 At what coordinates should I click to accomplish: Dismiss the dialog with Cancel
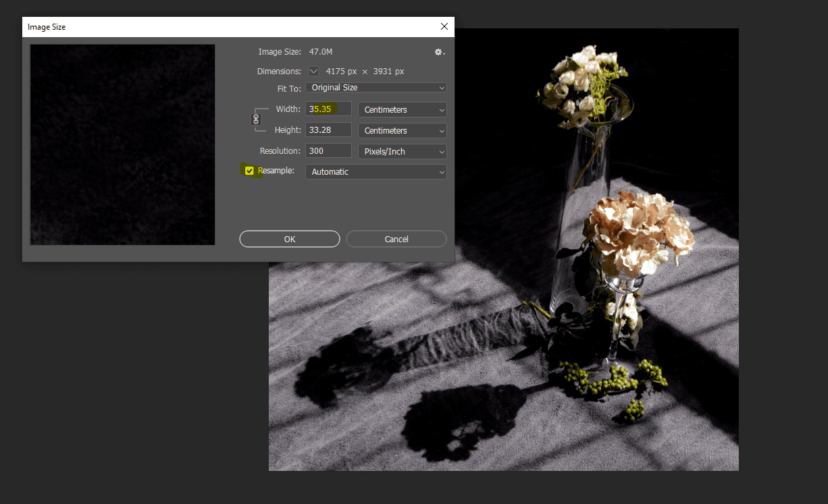[396, 239]
